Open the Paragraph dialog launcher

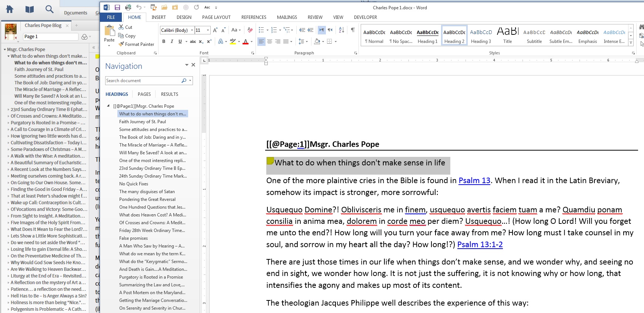pyautogui.click(x=356, y=53)
